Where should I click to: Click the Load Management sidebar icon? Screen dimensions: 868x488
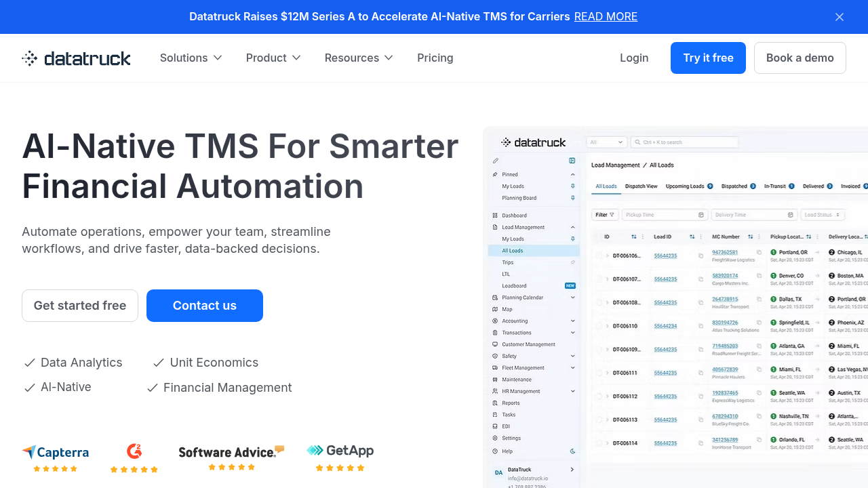[x=495, y=227]
